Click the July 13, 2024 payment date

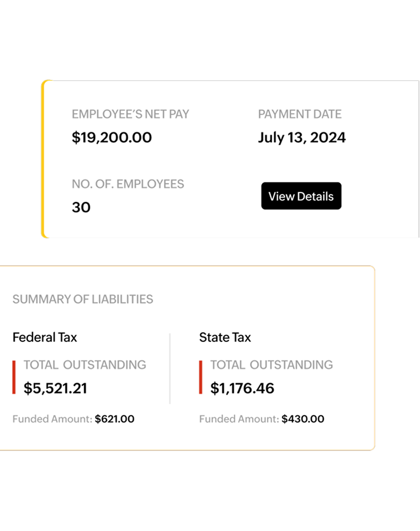pyautogui.click(x=302, y=138)
